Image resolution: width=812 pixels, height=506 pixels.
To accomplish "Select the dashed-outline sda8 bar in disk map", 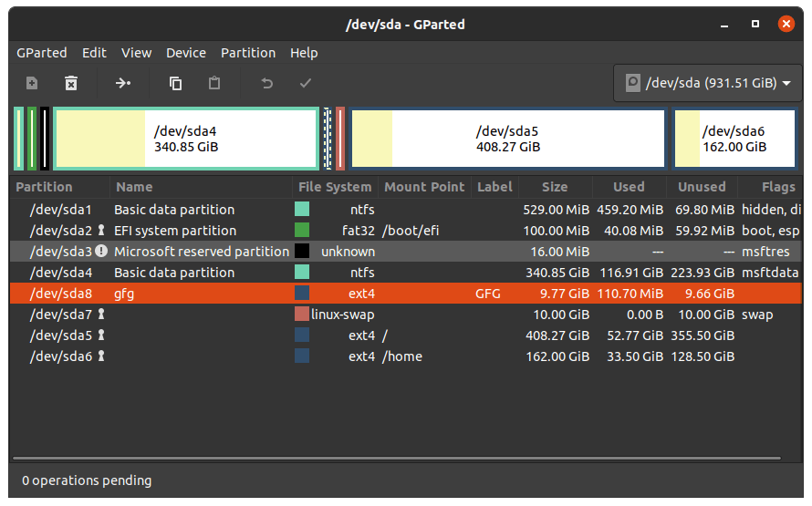I will pyautogui.click(x=328, y=139).
